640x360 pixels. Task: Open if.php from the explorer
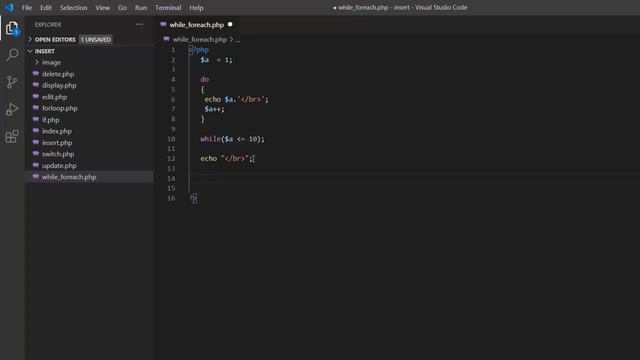pyautogui.click(x=51, y=120)
